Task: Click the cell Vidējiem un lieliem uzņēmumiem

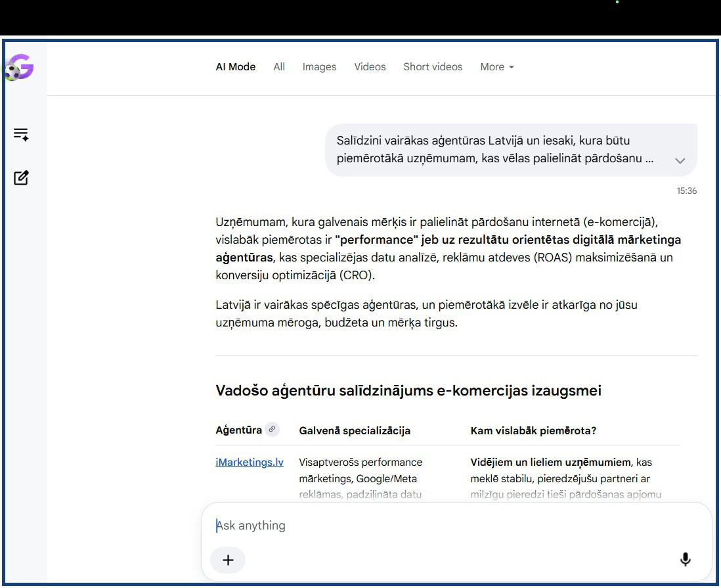Action: (565, 478)
